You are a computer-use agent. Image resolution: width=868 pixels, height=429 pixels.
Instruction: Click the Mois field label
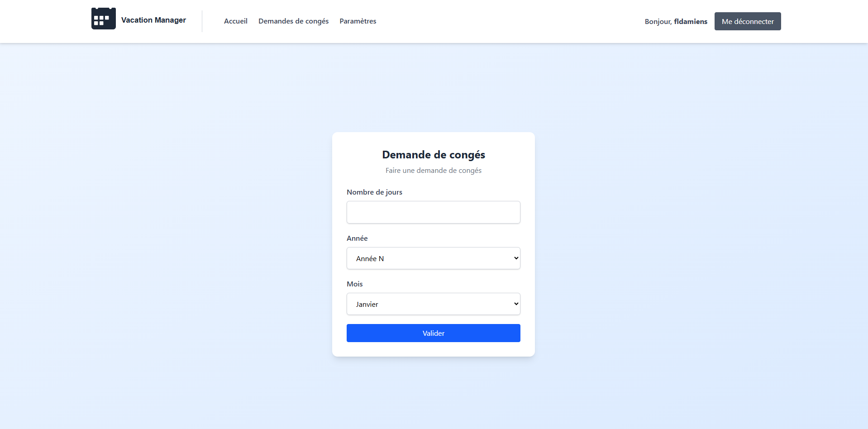(354, 284)
